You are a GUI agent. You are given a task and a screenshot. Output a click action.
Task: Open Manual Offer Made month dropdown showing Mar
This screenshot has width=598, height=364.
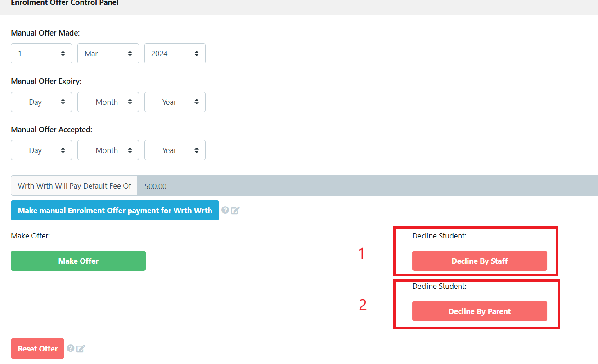[x=108, y=54]
